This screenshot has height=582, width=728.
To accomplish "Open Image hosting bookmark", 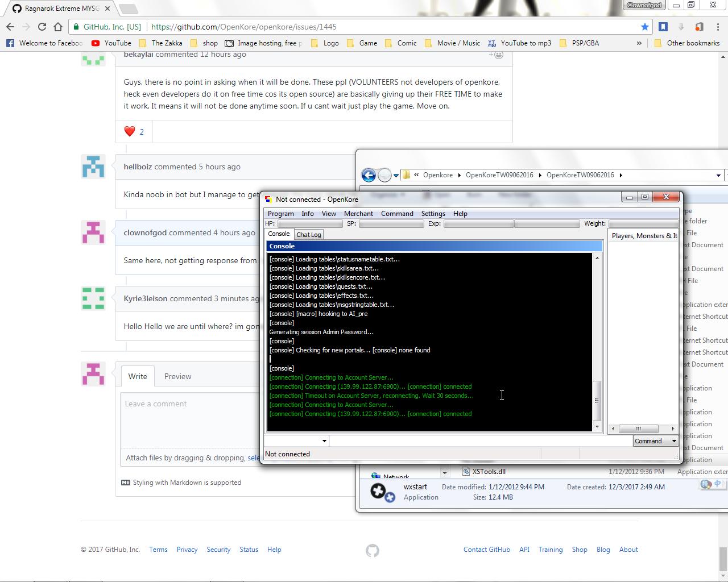I will pos(264,43).
